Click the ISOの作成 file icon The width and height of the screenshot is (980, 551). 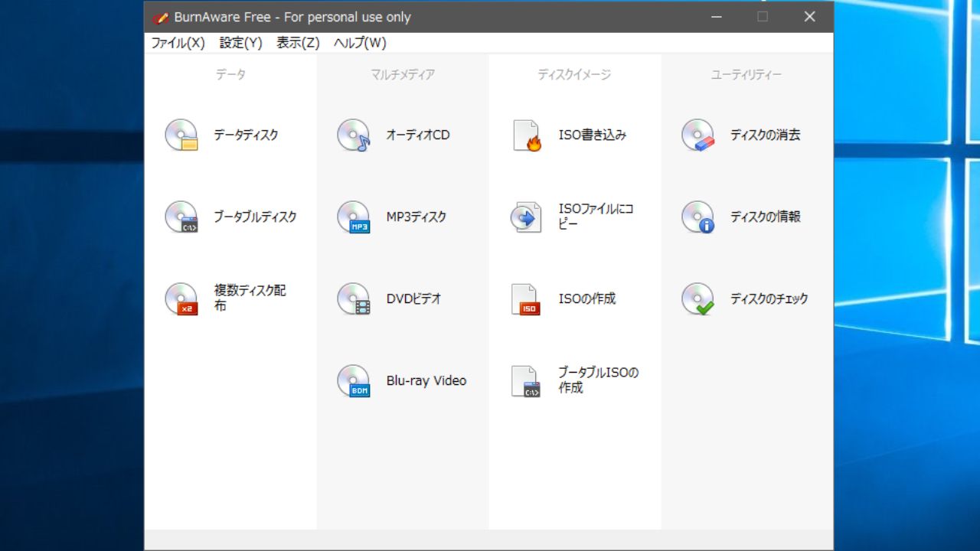(x=526, y=298)
